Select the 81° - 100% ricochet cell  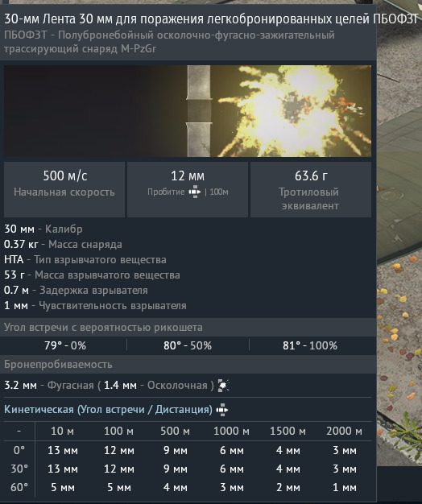coord(310,345)
